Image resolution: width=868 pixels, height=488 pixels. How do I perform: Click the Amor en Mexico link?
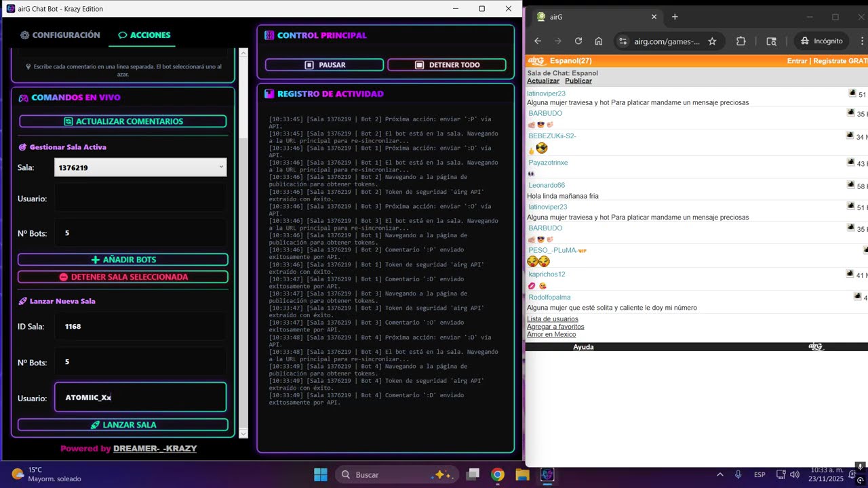click(551, 335)
